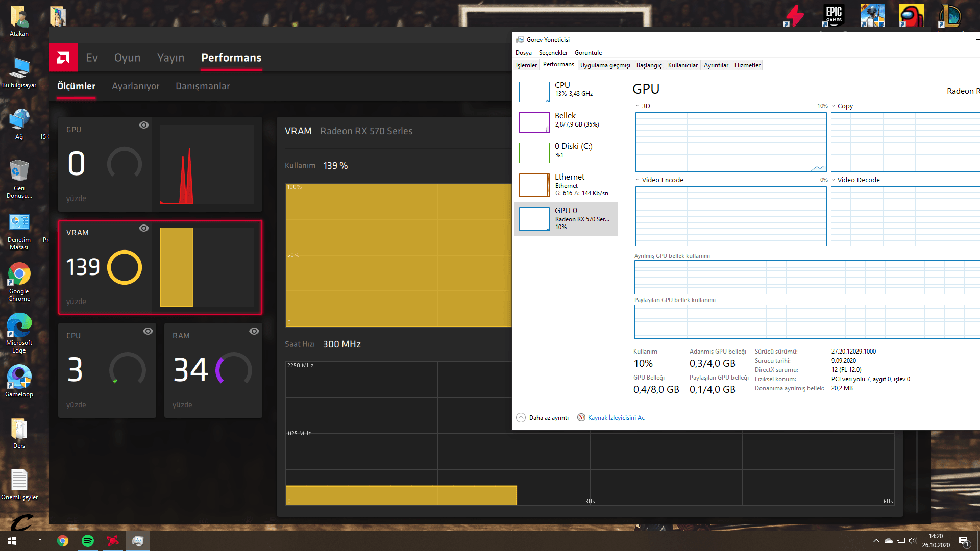980x551 pixels.
Task: Toggle visibility eye on RAM metric
Action: (254, 331)
